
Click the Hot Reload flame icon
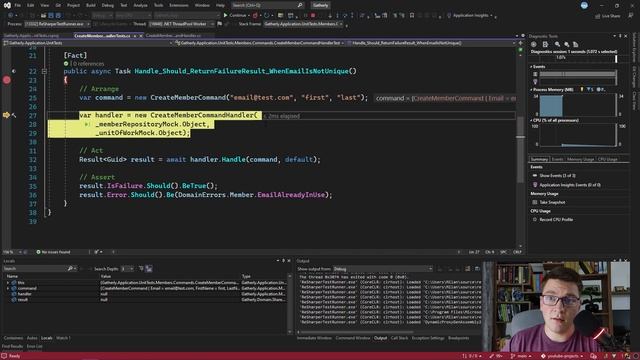point(255,16)
